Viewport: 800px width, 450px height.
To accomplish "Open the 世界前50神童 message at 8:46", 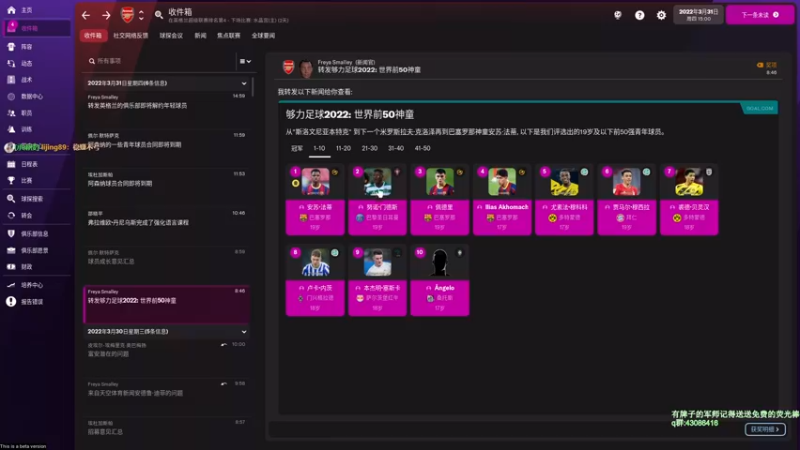I will tap(166, 305).
